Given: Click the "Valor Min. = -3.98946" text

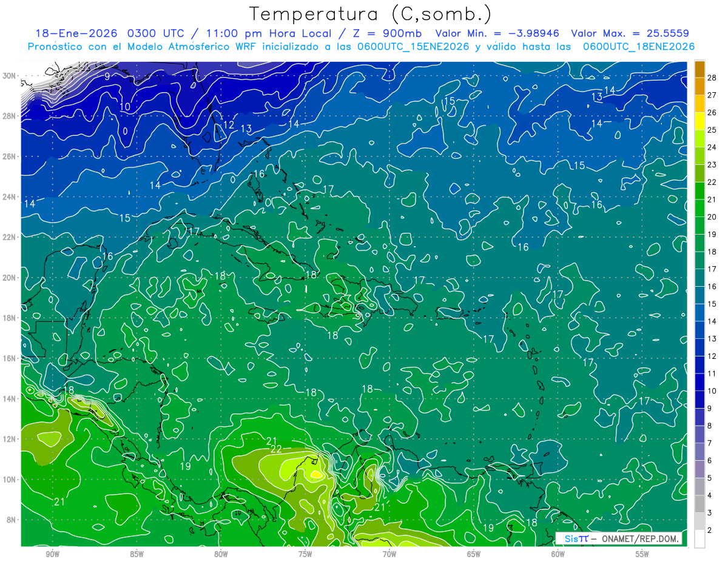Looking at the screenshot, I should click(497, 33).
